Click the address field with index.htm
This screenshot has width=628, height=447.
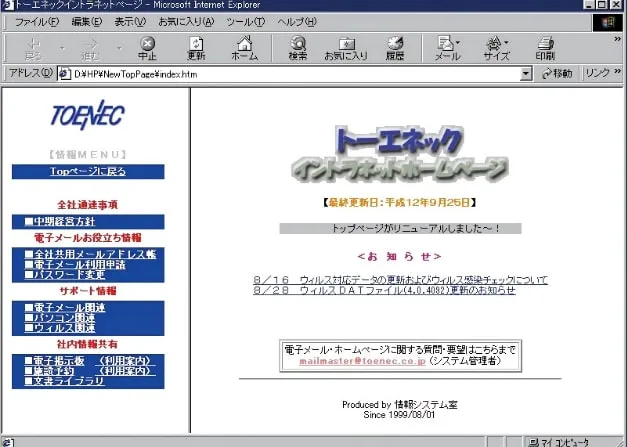[x=294, y=74]
